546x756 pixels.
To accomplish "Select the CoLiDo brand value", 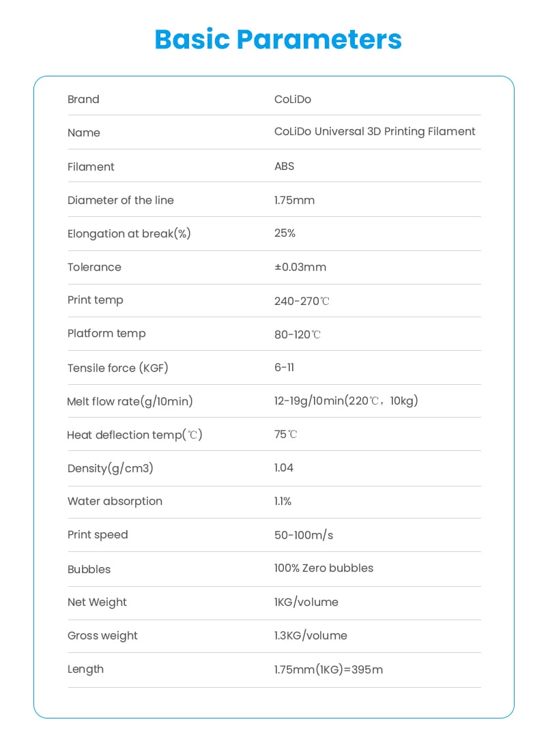I will (x=292, y=100).
